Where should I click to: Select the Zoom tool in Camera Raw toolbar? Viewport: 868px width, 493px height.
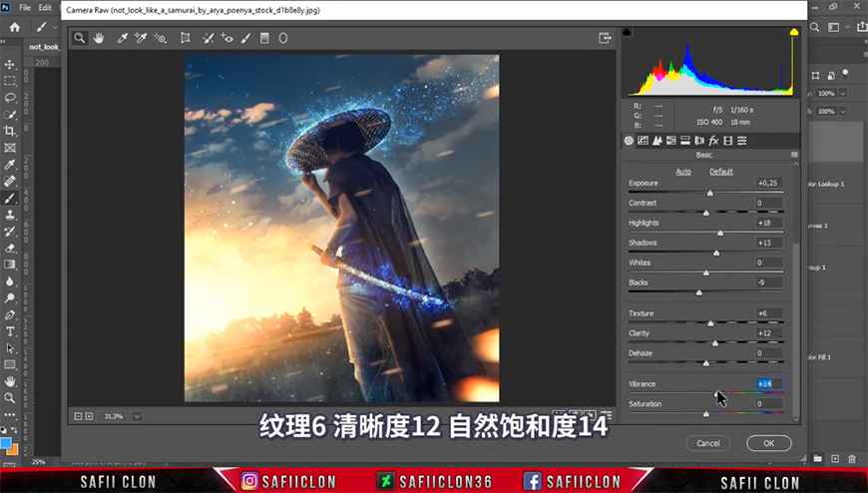tap(80, 38)
